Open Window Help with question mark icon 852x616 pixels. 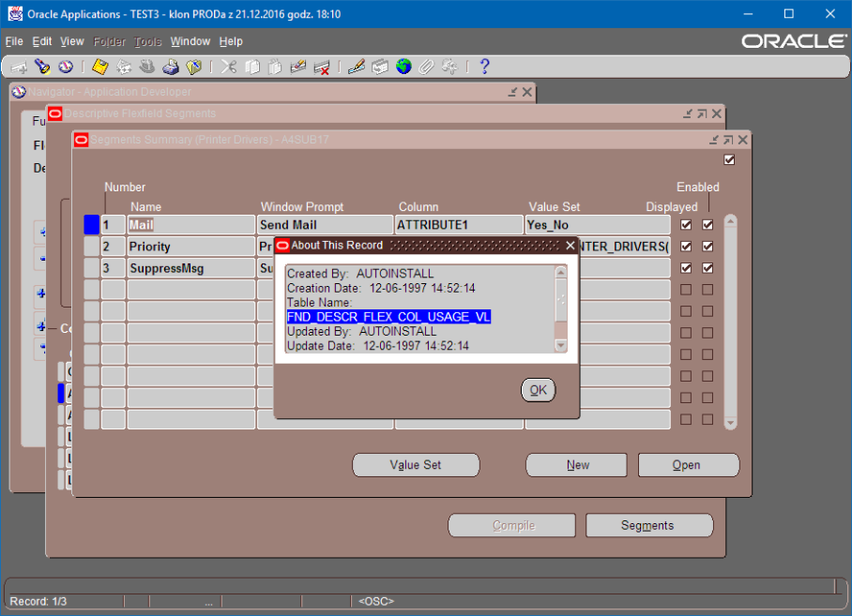tap(484, 67)
